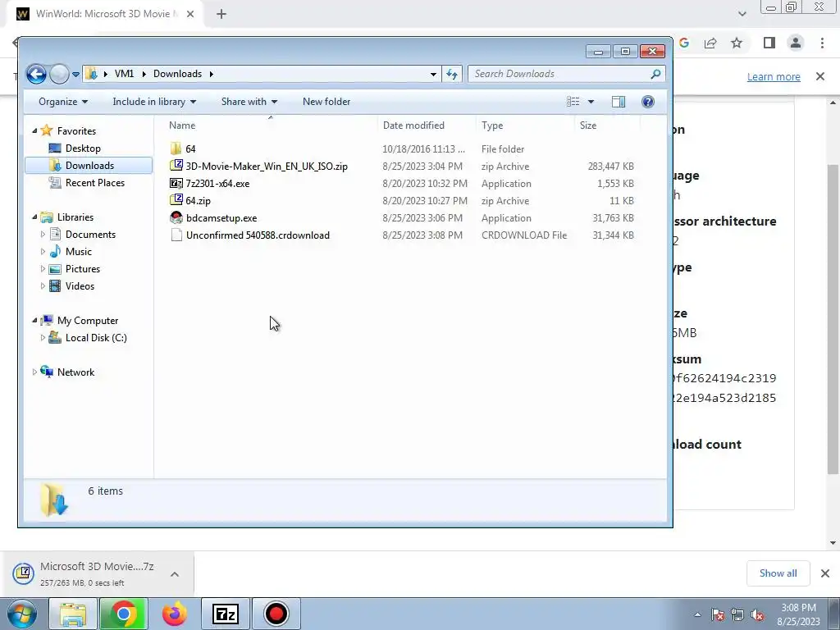Open the Microsoft 3D Movie download options chevron
This screenshot has width=840, height=630.
pos(175,574)
